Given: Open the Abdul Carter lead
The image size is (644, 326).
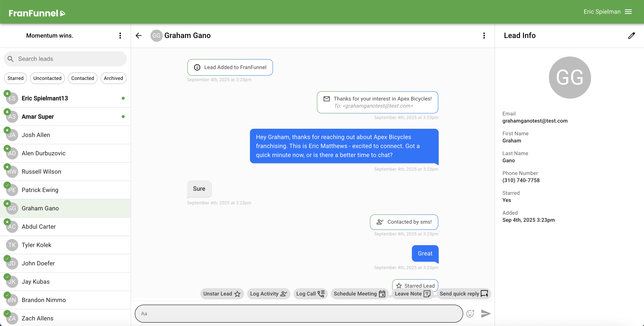Looking at the screenshot, I should point(65,227).
